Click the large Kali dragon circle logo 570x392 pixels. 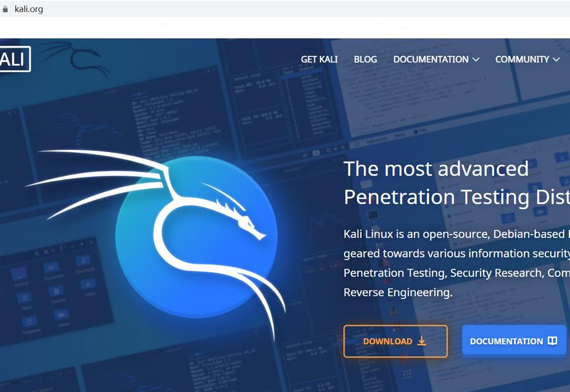(196, 237)
